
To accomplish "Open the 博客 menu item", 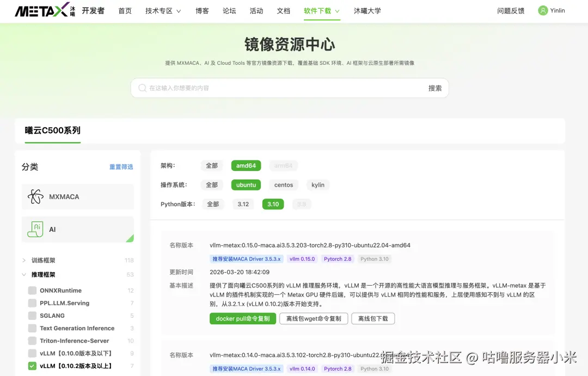I will pyautogui.click(x=202, y=11).
